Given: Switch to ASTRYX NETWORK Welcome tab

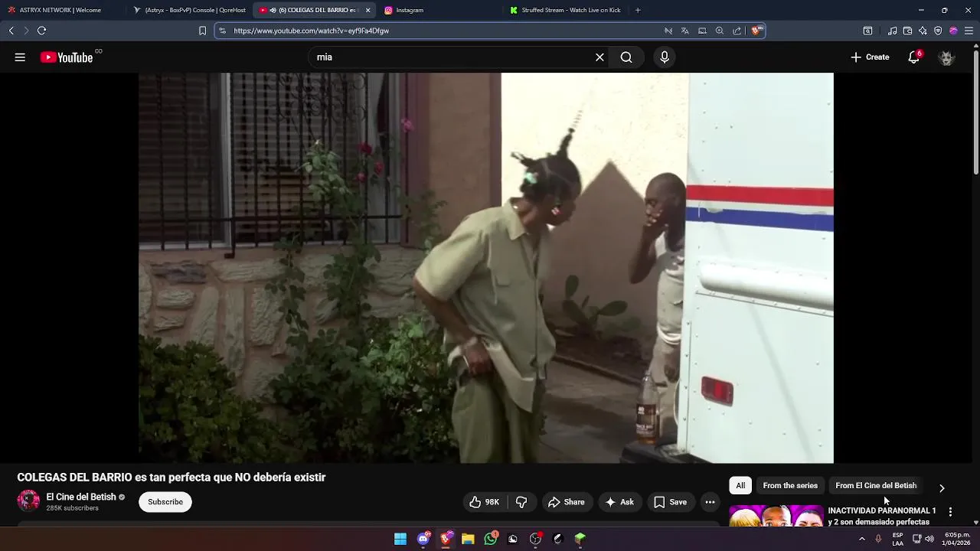Looking at the screenshot, I should point(61,10).
